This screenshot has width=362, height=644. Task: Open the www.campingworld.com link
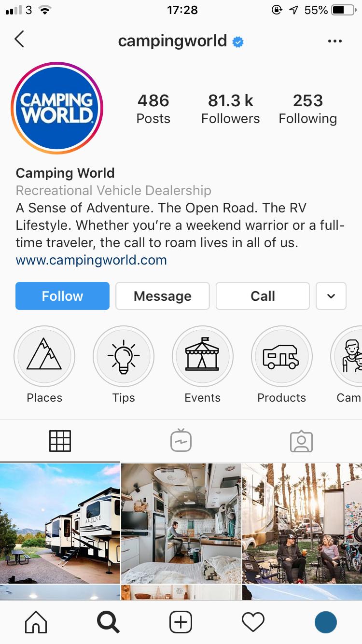point(91,260)
